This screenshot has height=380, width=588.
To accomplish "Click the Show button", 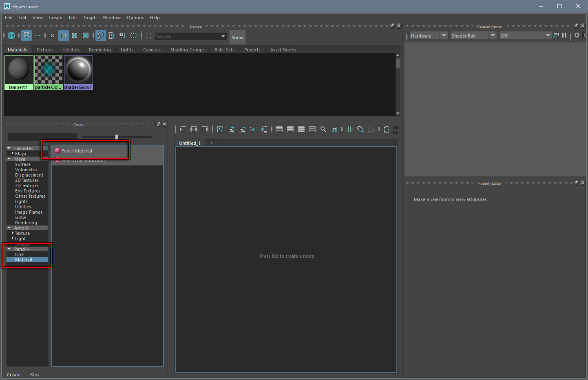I will [x=237, y=37].
